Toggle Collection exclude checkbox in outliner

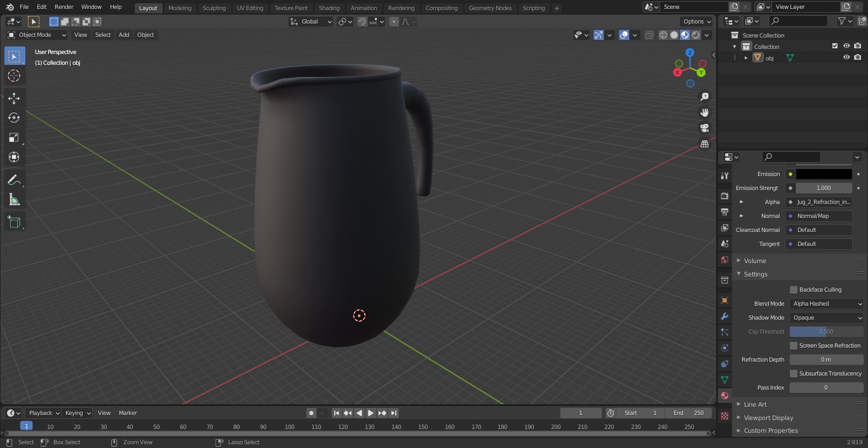[x=835, y=46]
